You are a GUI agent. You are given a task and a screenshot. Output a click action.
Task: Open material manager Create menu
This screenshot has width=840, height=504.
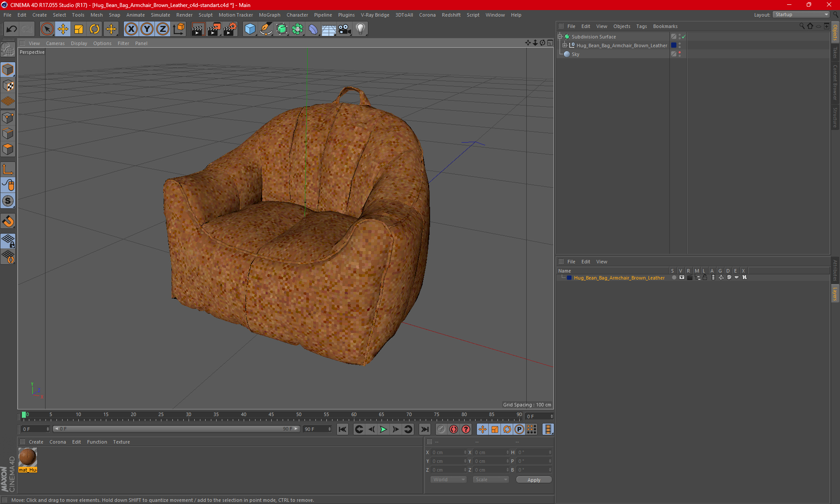click(x=36, y=442)
